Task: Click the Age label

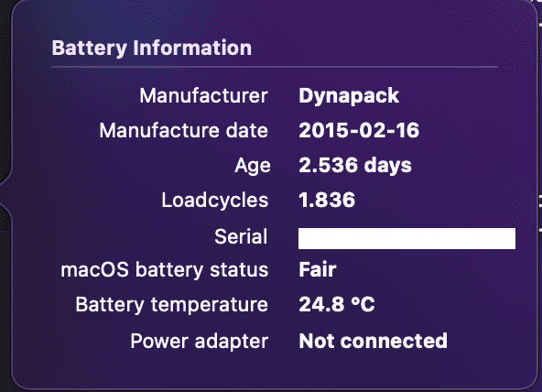Action: [253, 166]
